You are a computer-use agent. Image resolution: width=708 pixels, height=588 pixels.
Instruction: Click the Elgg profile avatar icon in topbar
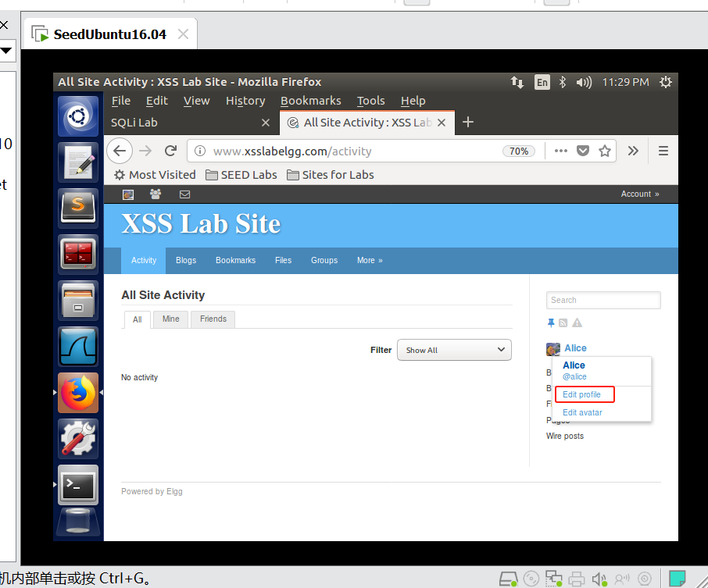[128, 194]
